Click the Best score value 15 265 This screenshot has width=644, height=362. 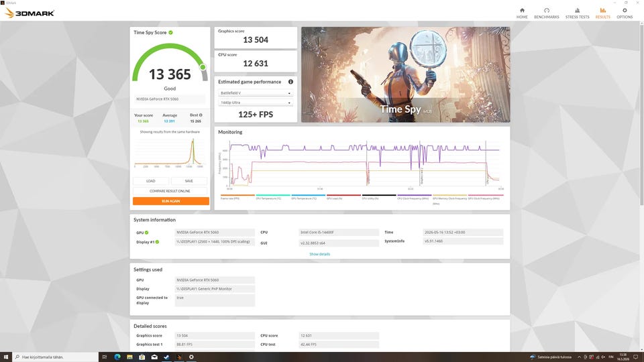(x=195, y=121)
